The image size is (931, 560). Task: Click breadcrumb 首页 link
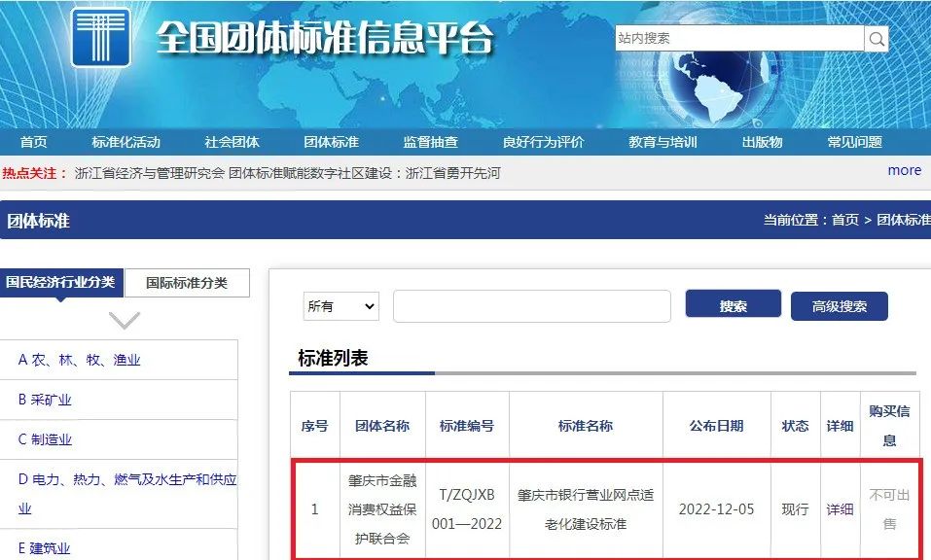pyautogui.click(x=845, y=220)
